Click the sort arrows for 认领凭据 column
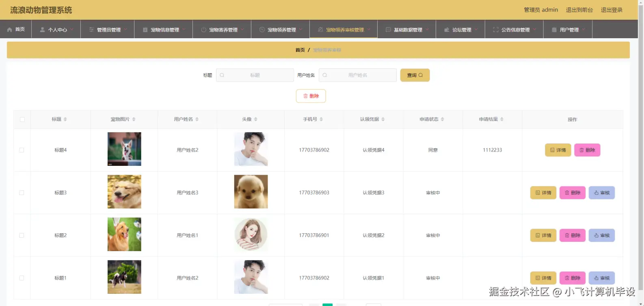Viewport: 644px width, 306px height. point(383,119)
